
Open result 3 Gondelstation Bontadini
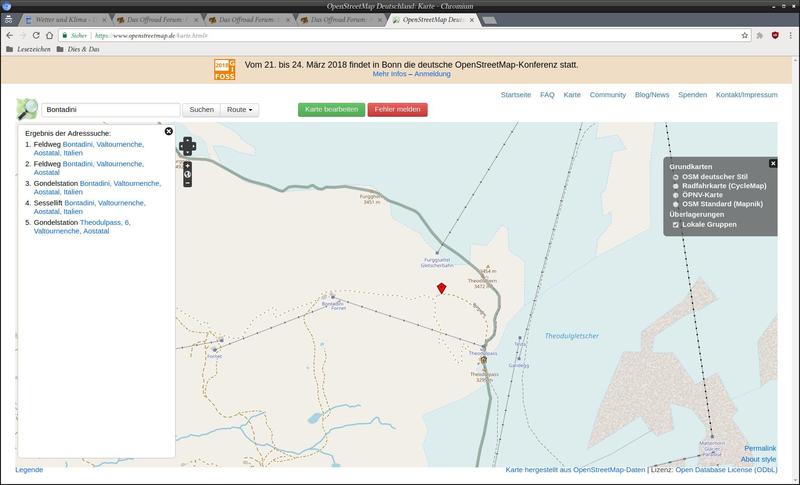tap(97, 188)
